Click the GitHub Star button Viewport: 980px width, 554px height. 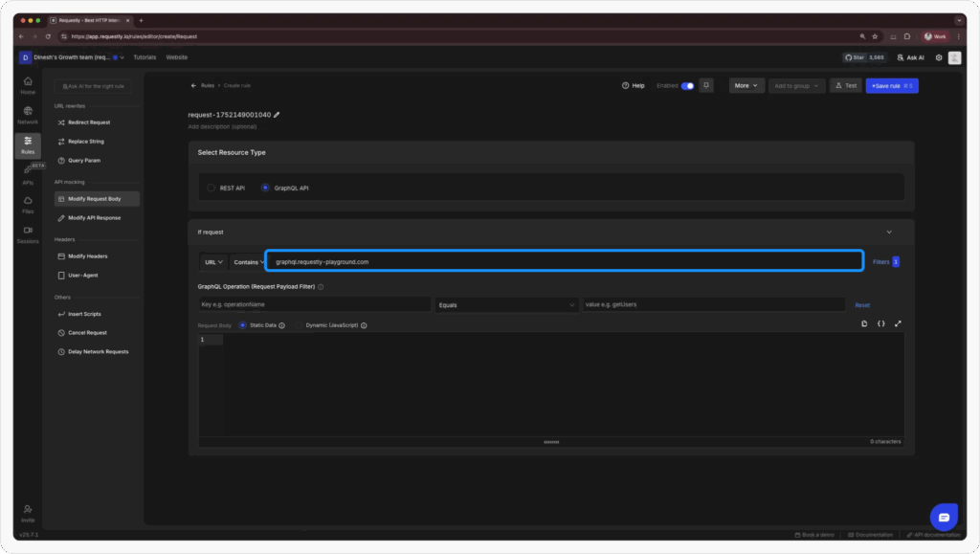865,57
